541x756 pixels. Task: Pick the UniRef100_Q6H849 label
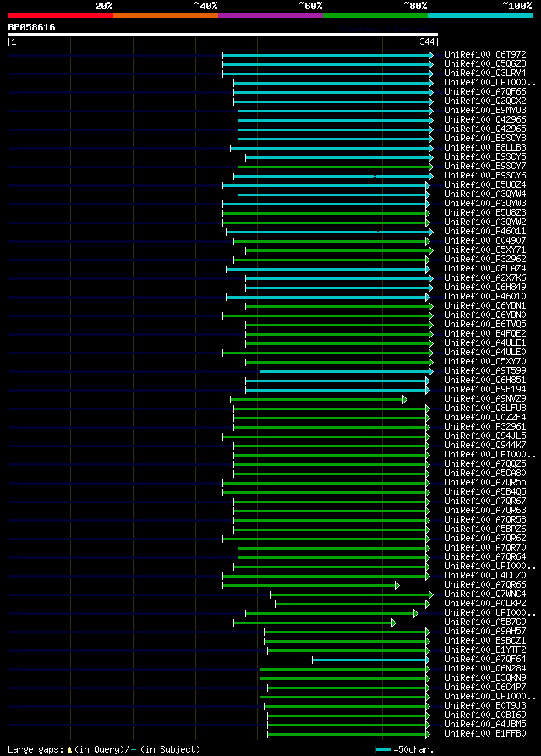485,287
